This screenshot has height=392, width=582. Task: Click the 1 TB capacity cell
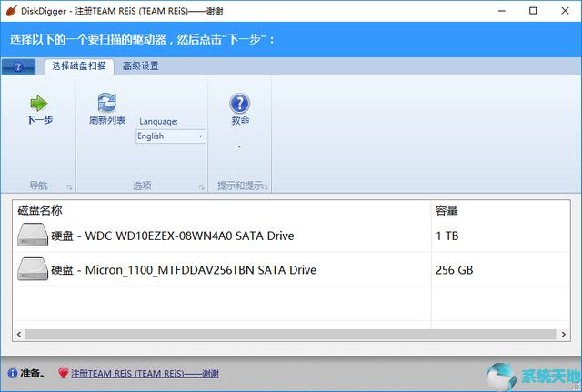(447, 236)
